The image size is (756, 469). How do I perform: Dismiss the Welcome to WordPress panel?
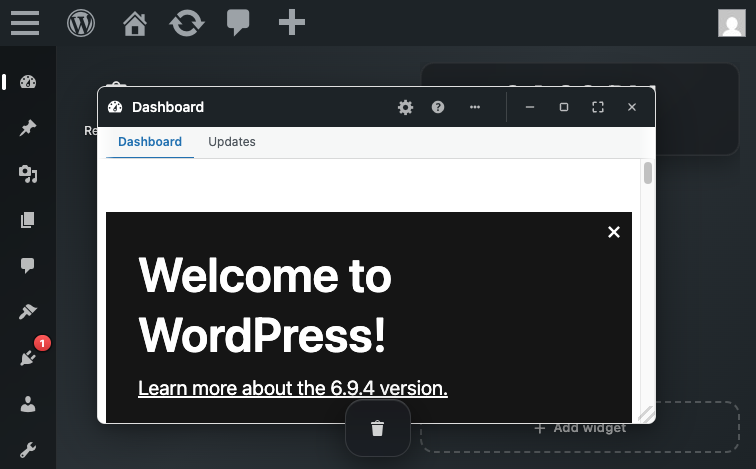pyautogui.click(x=614, y=232)
